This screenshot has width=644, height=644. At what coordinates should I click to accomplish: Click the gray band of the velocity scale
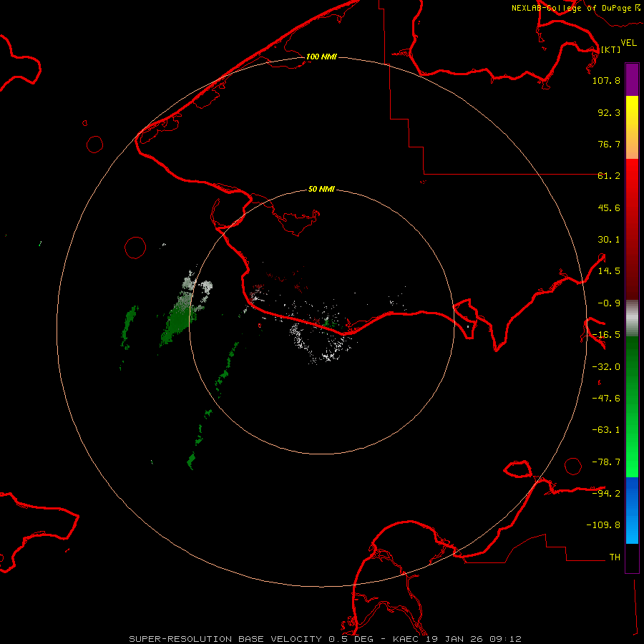click(x=632, y=318)
